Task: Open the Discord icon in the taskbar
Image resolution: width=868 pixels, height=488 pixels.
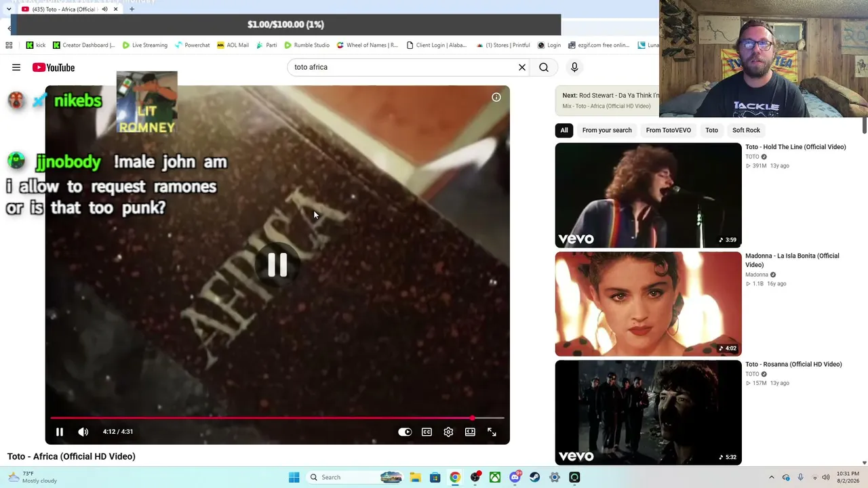Action: point(515,477)
